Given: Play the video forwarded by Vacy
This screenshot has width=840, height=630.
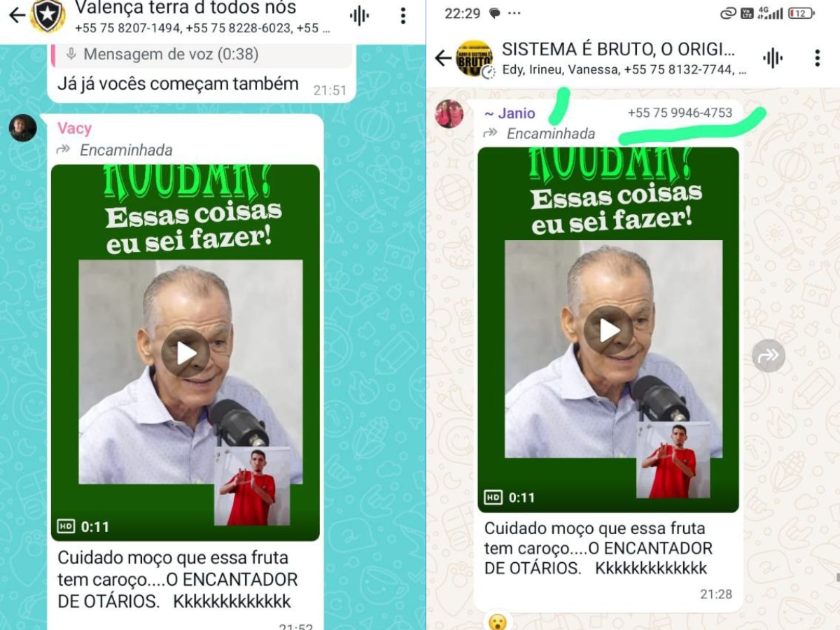Looking at the screenshot, I should [x=185, y=353].
